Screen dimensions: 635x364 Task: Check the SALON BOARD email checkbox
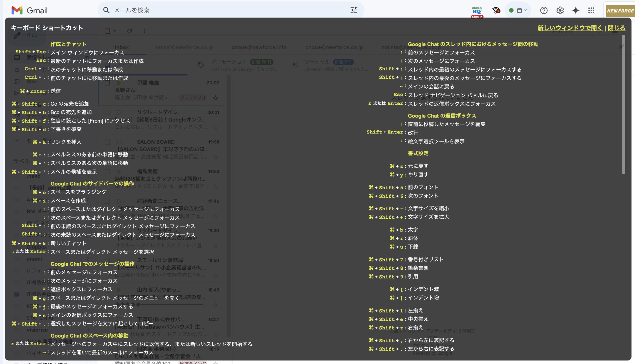click(107, 142)
